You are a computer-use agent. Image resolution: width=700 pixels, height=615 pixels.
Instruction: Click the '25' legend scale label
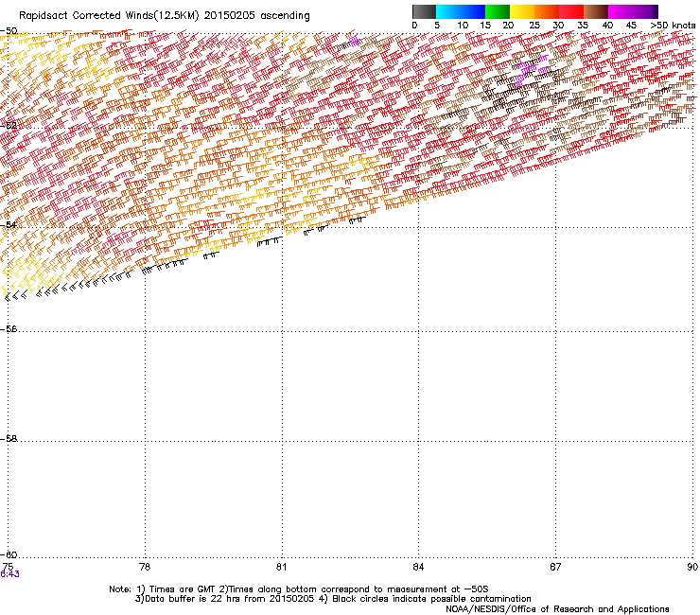click(534, 26)
